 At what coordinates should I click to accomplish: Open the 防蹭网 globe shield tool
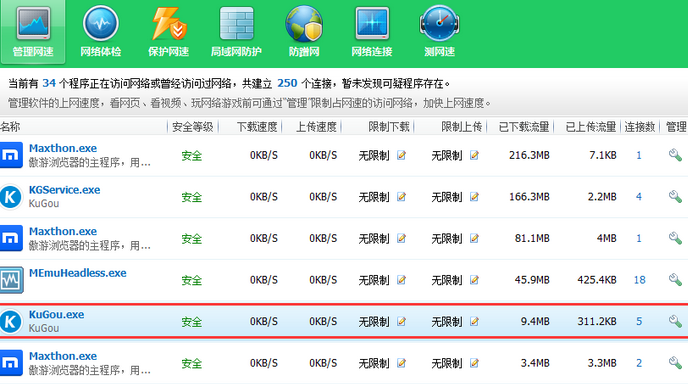click(x=304, y=32)
